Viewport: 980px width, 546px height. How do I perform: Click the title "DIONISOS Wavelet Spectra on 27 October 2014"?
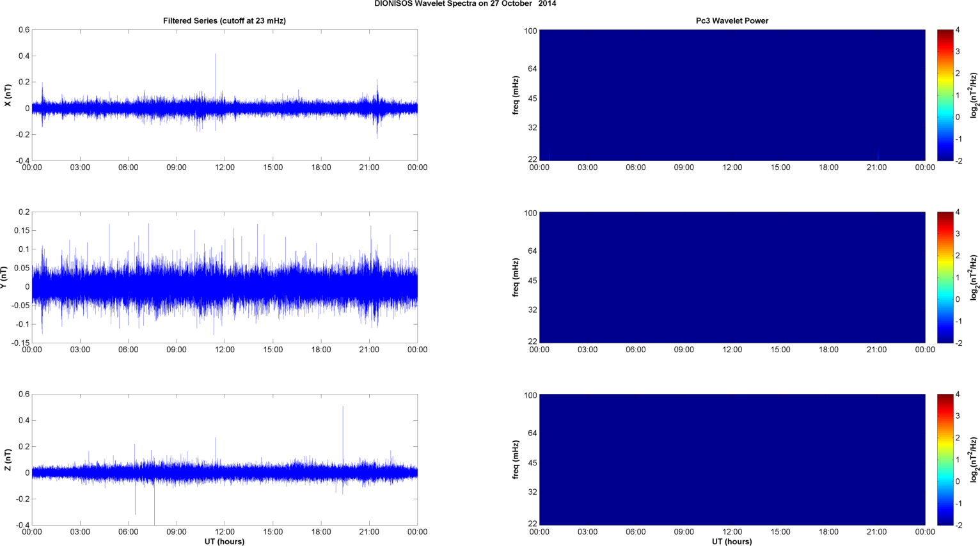click(465, 4)
